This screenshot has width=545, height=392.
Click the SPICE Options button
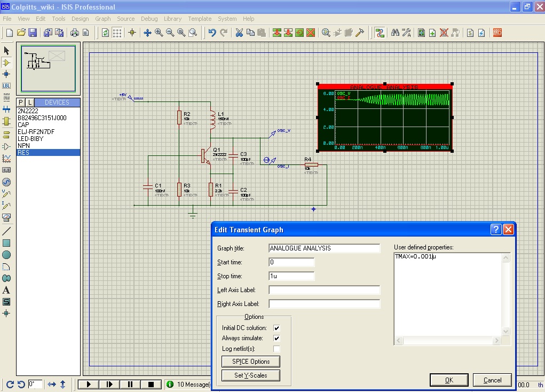click(x=251, y=362)
